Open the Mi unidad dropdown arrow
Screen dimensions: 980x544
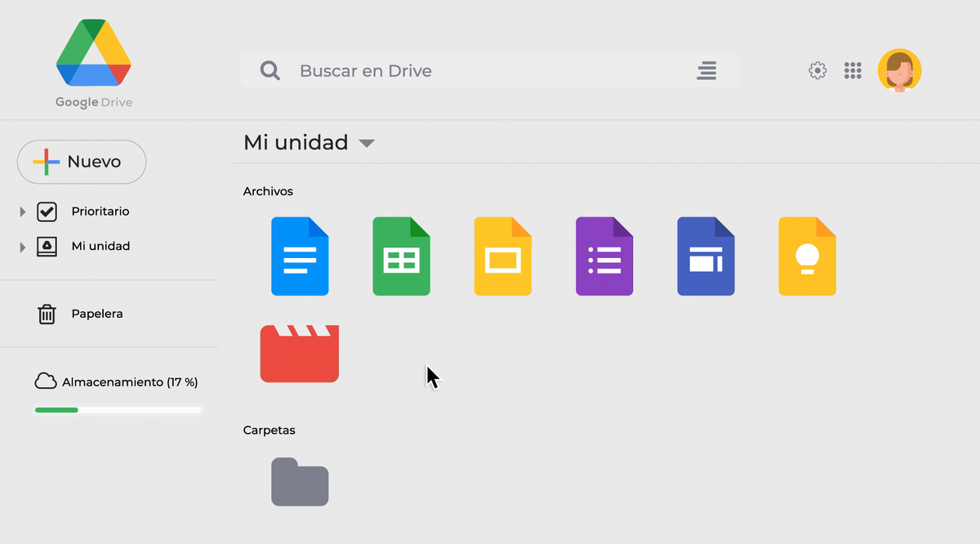click(366, 143)
